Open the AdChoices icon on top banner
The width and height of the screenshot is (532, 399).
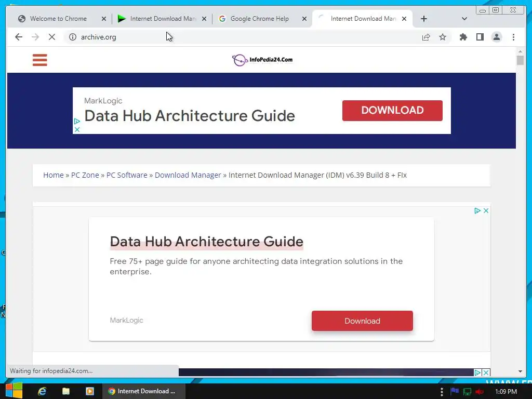tap(77, 121)
